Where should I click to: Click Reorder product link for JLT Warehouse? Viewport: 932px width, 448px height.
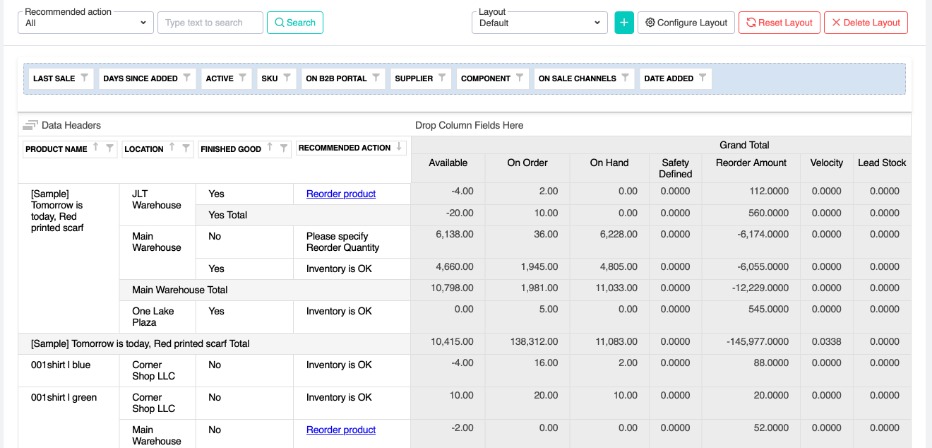(341, 193)
